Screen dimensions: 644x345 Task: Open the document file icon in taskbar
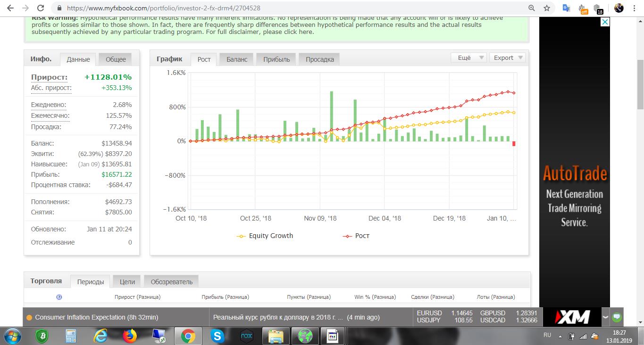coord(332,336)
